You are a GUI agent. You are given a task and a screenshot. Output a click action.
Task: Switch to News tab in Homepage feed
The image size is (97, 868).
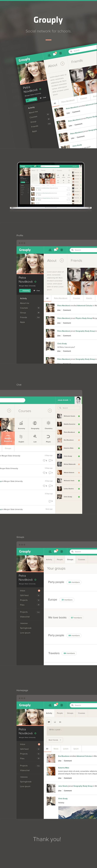[56, 749]
